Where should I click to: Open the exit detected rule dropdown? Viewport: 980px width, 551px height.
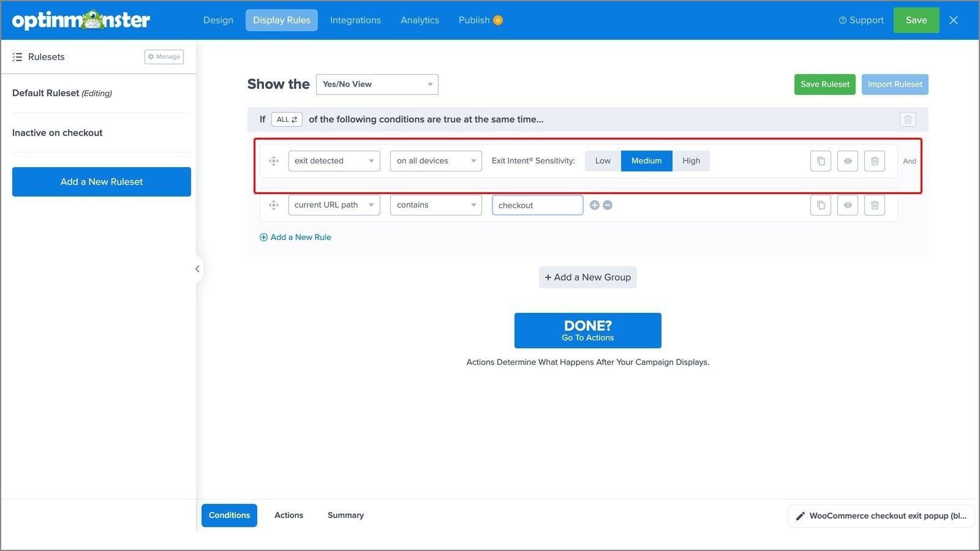[334, 161]
